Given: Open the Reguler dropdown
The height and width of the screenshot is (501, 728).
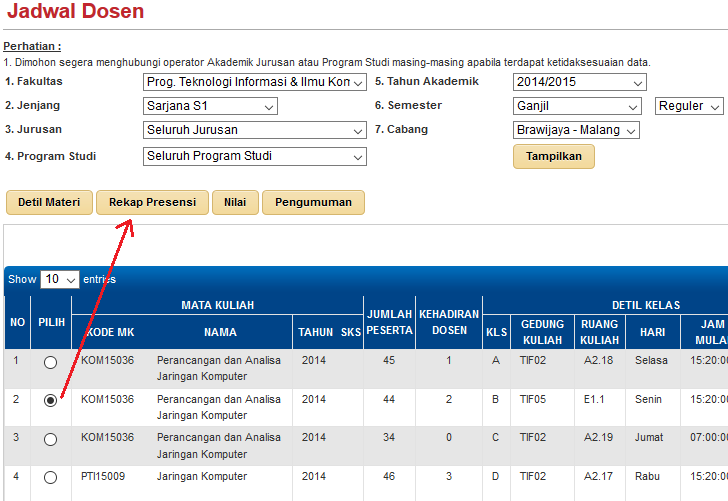Looking at the screenshot, I should (x=689, y=106).
